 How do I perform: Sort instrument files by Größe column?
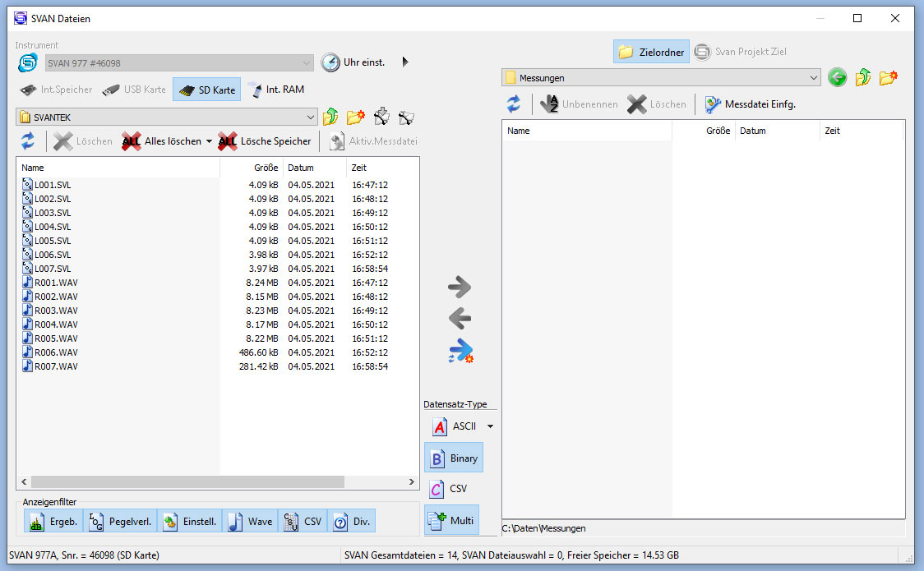tap(251, 168)
